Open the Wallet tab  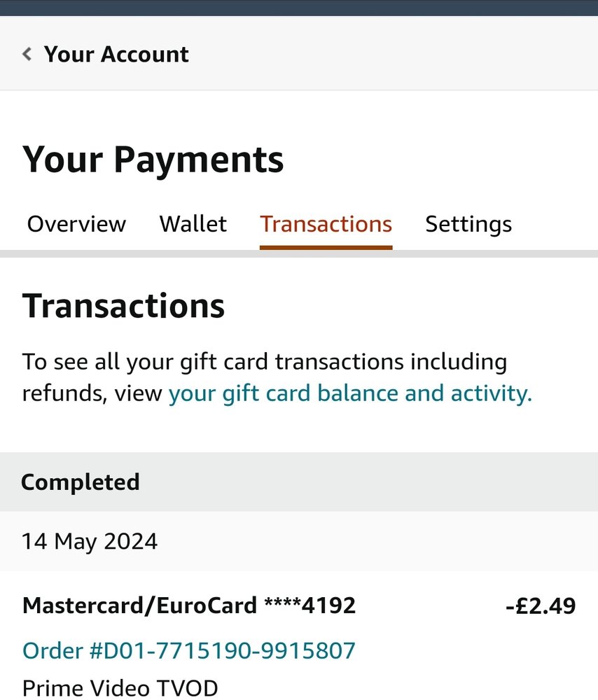click(x=193, y=224)
